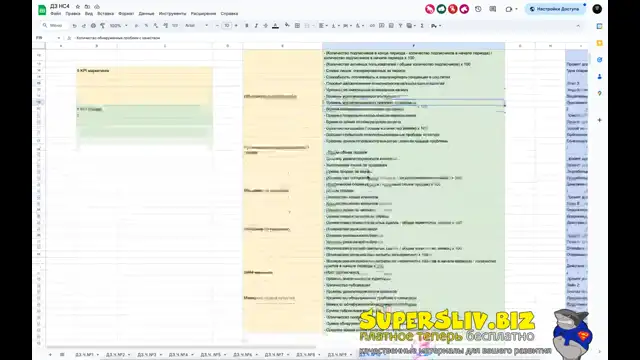
Task: Open the functions sigma button
Action: (x=422, y=26)
